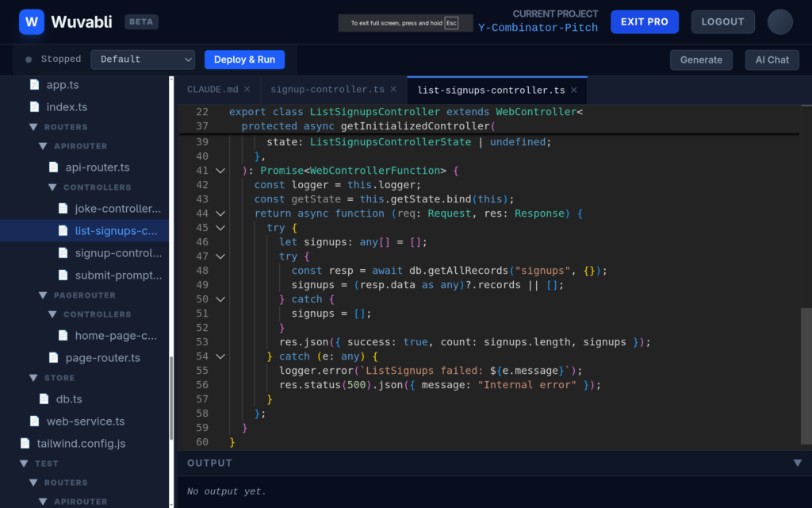This screenshot has width=812, height=508.
Task: Click the index.ts file icon
Action: pyautogui.click(x=34, y=107)
